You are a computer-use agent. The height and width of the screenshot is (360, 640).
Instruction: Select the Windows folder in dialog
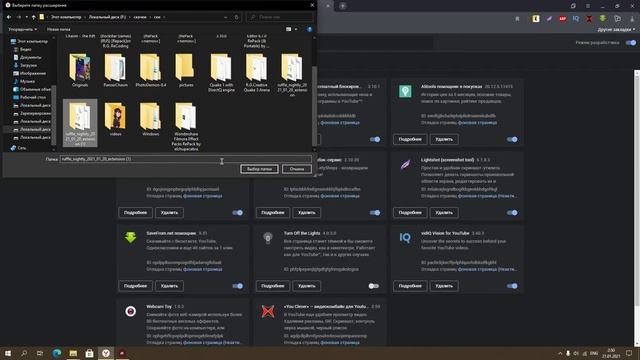(x=151, y=119)
